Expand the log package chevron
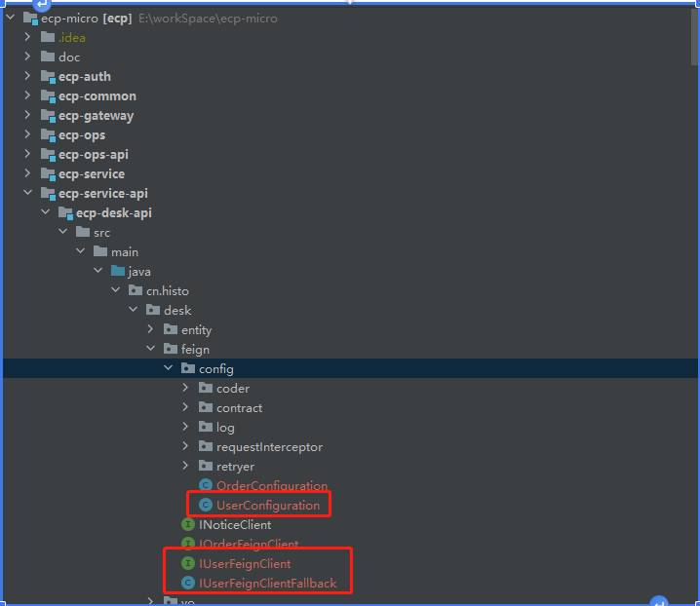Screen dimensions: 700x606 click(x=185, y=427)
